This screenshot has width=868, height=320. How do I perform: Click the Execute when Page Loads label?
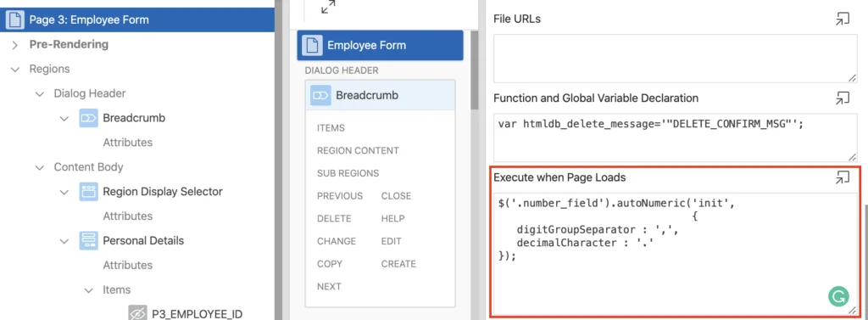click(559, 177)
